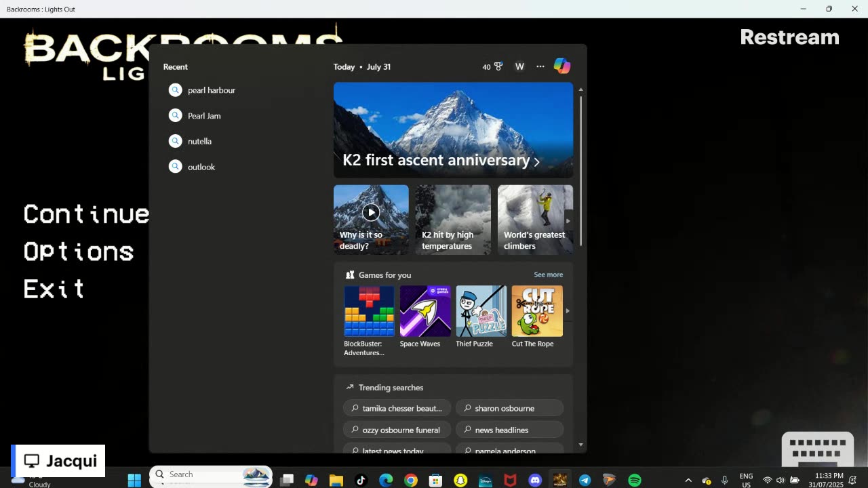Viewport: 868px width, 488px height.
Task: Open Disney+ from the taskbar
Action: coord(486,480)
